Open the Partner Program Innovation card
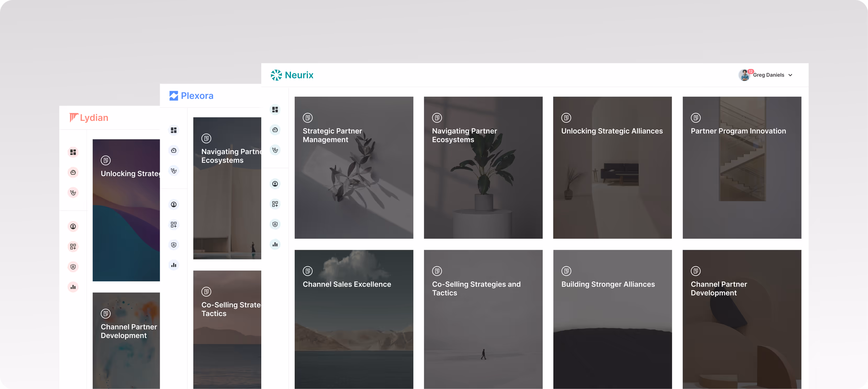Image resolution: width=868 pixels, height=389 pixels. 742,167
